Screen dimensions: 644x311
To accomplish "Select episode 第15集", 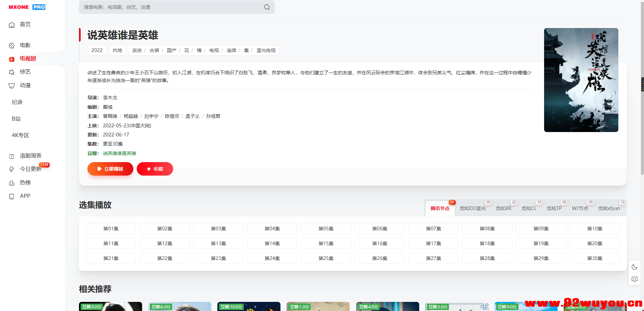I will (325, 243).
